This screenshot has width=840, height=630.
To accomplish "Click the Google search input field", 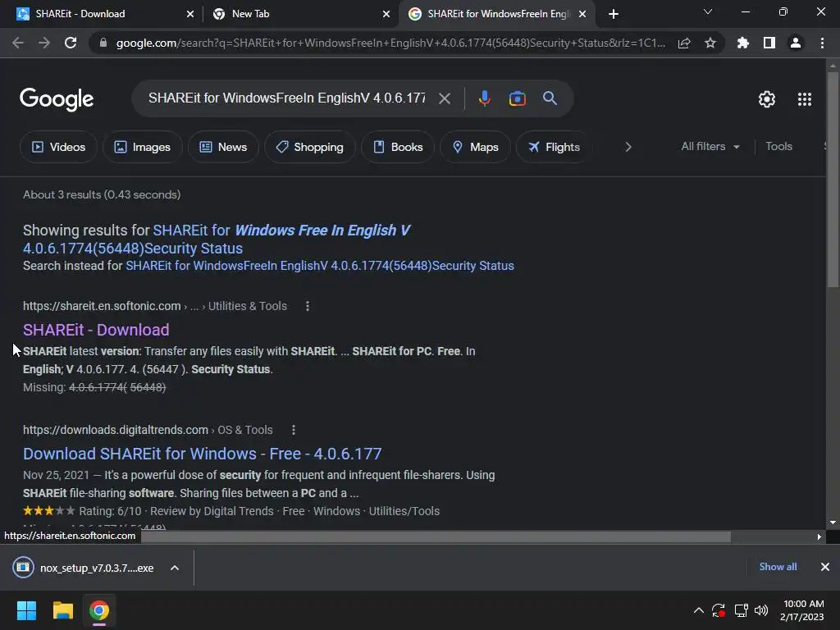I will click(x=286, y=98).
